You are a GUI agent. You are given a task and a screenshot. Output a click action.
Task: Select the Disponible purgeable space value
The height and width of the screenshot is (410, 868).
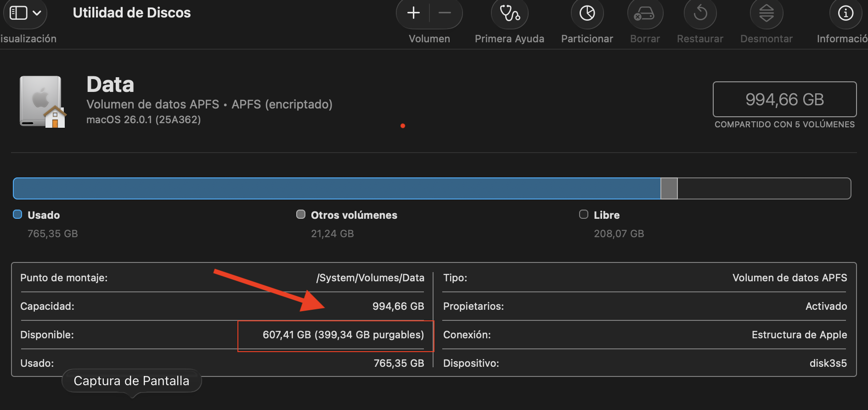tap(343, 335)
